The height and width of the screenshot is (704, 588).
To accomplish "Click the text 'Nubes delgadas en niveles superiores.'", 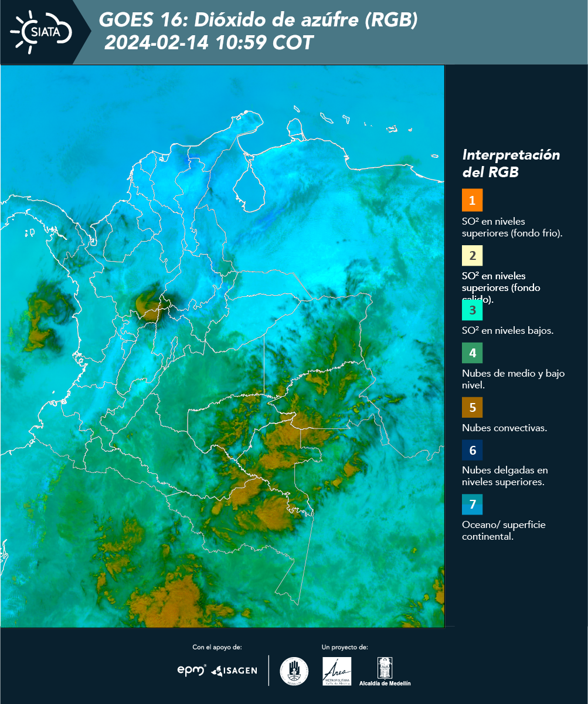I will [505, 476].
